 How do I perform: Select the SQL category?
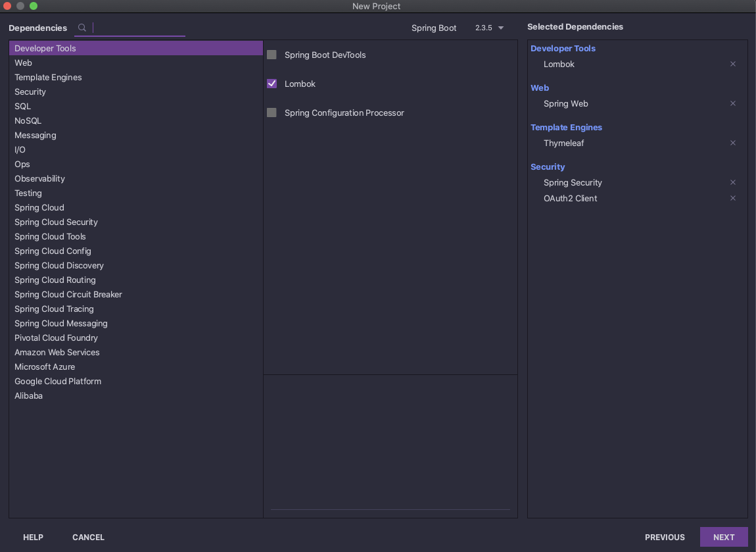click(x=136, y=106)
